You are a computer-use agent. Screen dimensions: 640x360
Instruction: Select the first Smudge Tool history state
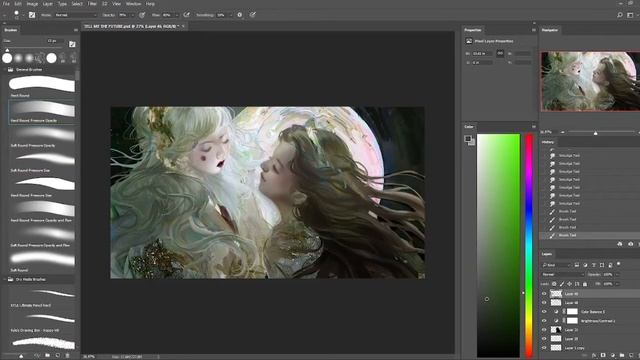(590, 156)
